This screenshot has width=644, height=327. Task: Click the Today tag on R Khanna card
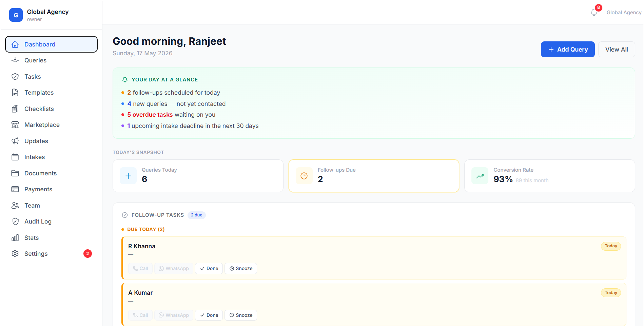coord(611,246)
